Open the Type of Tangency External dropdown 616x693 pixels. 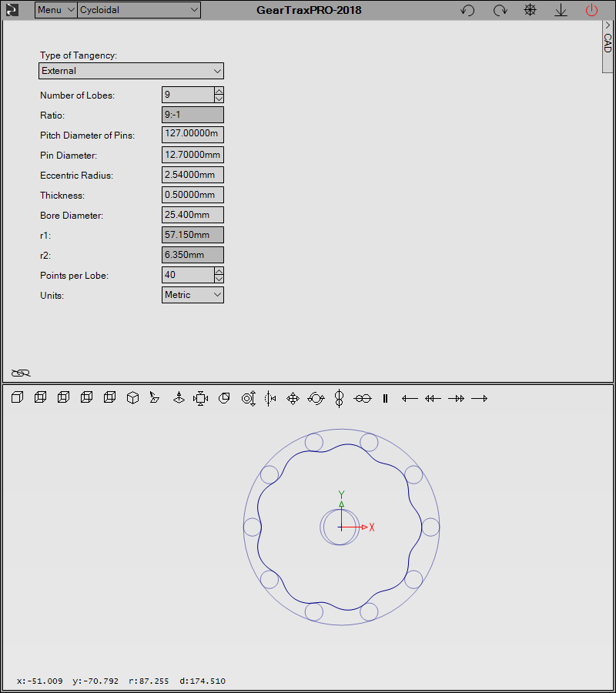(131, 71)
